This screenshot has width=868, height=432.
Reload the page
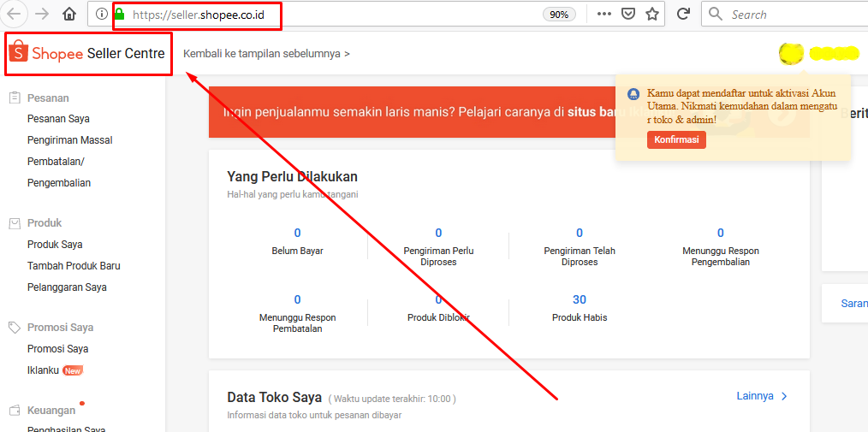click(x=684, y=15)
